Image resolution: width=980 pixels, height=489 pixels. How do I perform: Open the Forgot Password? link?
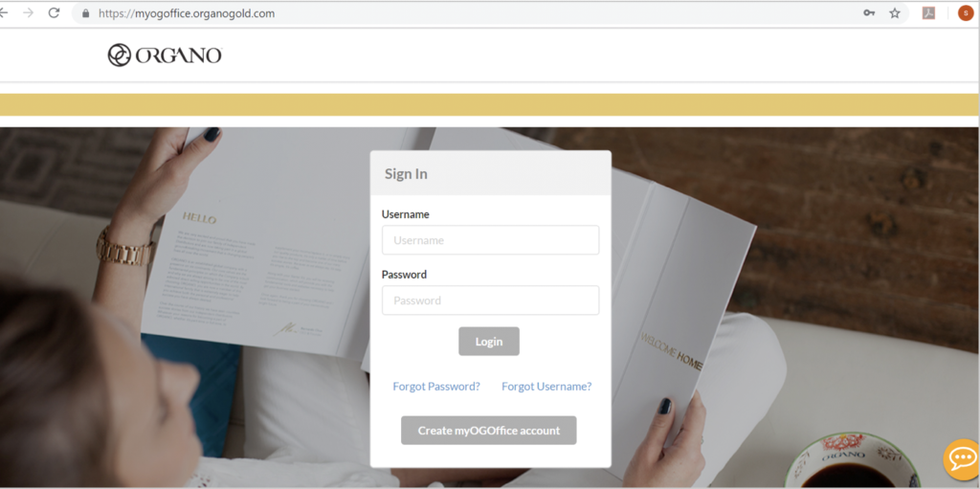click(x=436, y=387)
